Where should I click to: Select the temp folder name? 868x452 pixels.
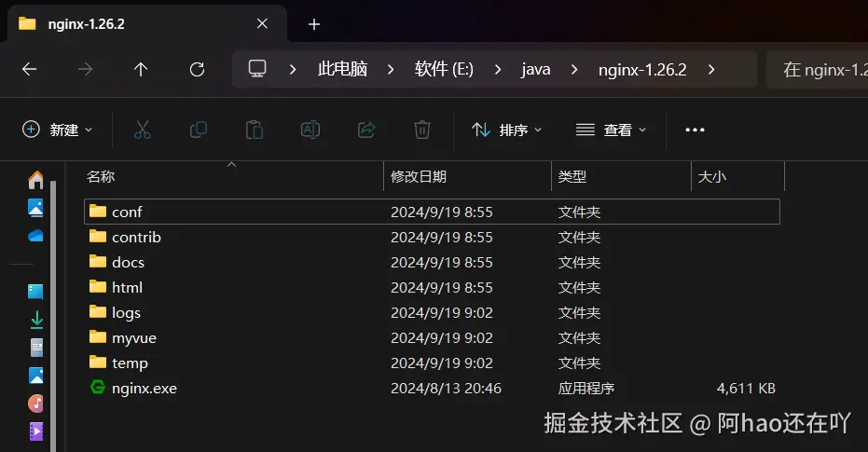[x=130, y=363]
